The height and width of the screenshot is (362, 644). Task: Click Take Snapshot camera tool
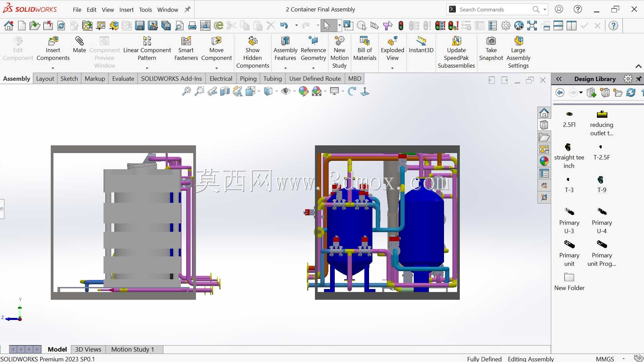click(491, 49)
